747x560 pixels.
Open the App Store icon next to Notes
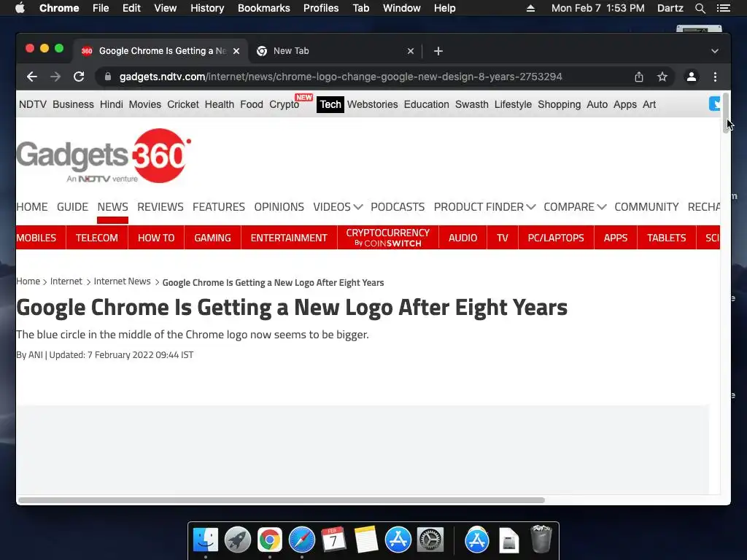point(398,540)
